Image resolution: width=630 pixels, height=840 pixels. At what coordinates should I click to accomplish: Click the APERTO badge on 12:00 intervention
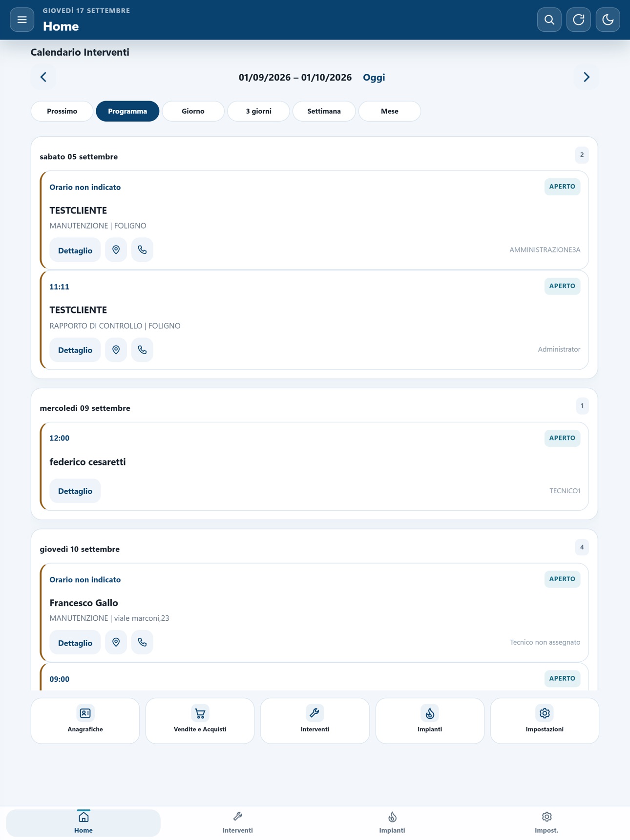[562, 438]
